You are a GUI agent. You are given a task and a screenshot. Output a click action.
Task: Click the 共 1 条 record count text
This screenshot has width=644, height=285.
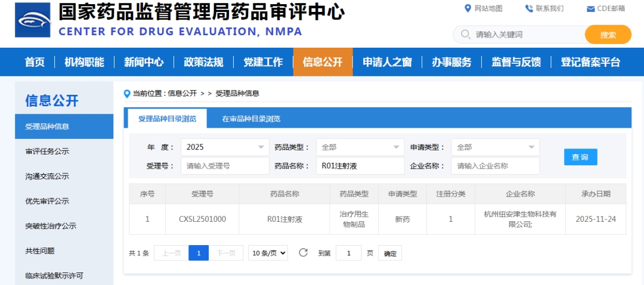(x=139, y=253)
